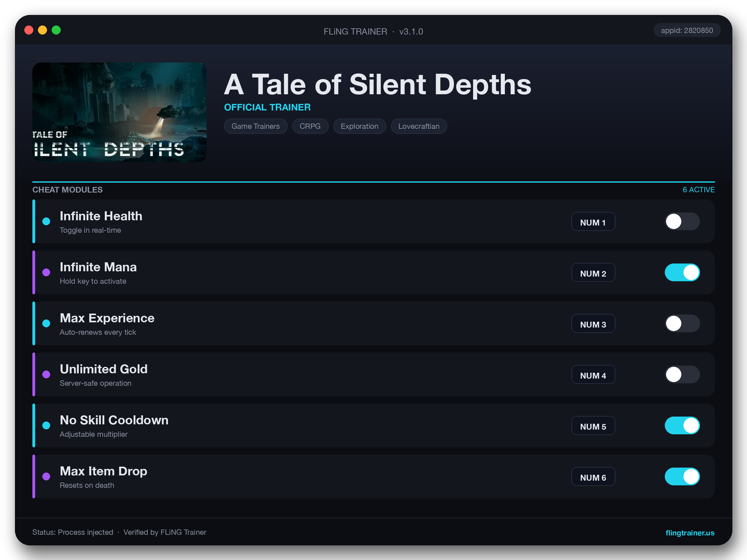Minimize the window with the yellow button
The width and height of the screenshot is (747, 560).
tap(43, 30)
